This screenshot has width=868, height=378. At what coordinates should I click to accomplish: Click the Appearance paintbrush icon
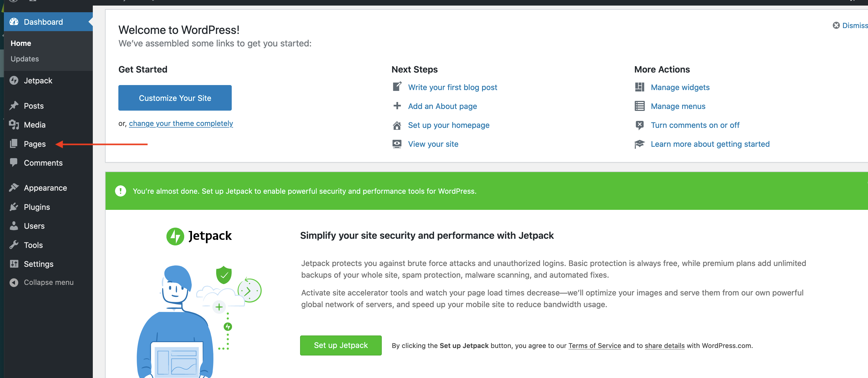[14, 188]
